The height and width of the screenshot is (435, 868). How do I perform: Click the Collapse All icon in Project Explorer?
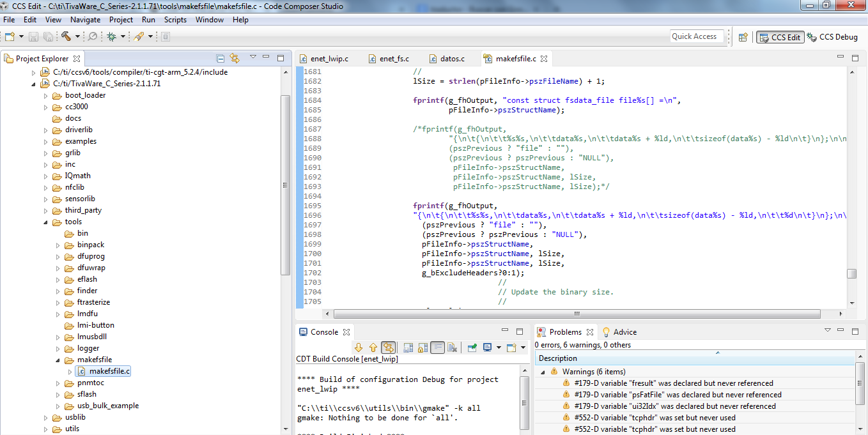pos(221,58)
